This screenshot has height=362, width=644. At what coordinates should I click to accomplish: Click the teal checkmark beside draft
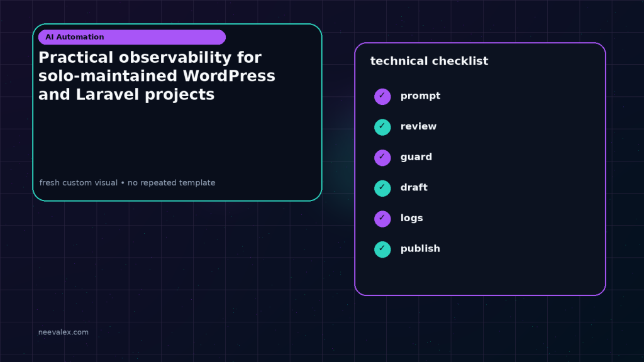pyautogui.click(x=382, y=189)
